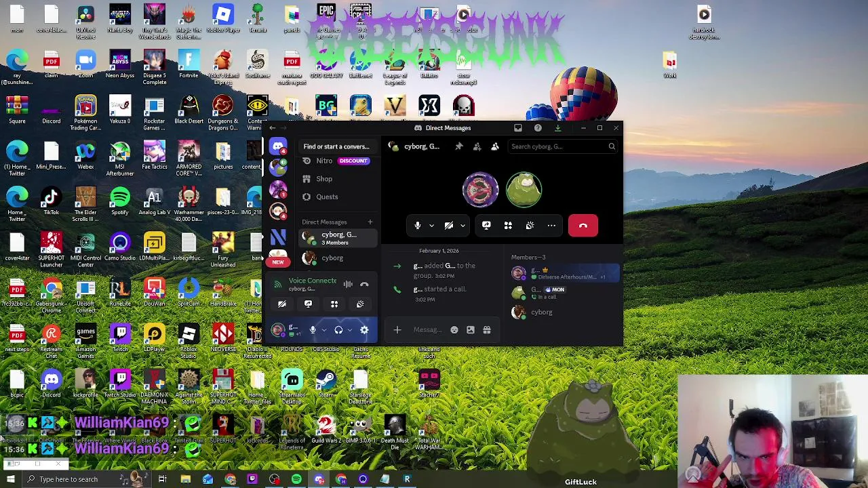Open Discord home Direct Messages icon

(x=278, y=146)
